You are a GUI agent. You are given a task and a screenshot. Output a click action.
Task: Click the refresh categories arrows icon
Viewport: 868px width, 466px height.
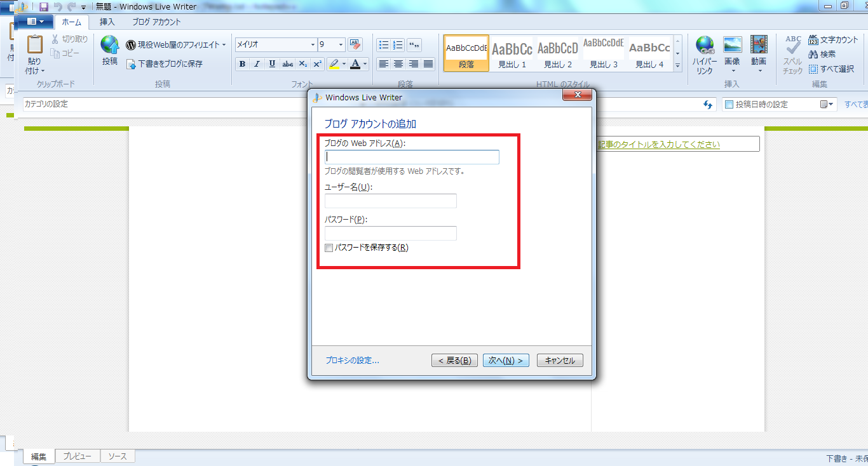[709, 104]
